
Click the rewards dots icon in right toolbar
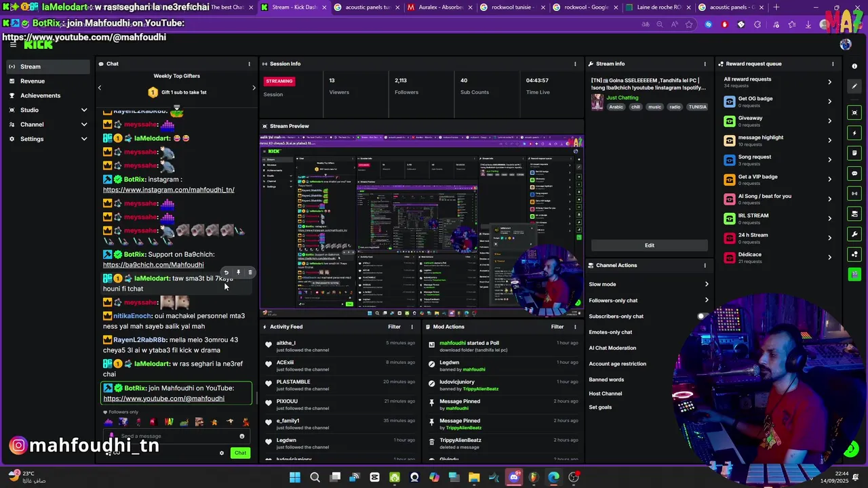pos(854,254)
